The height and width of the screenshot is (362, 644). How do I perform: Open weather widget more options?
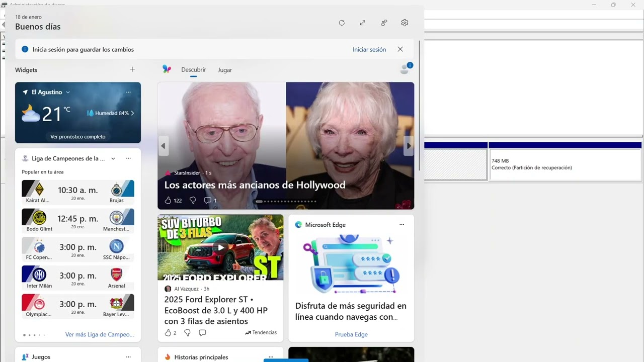point(128,92)
